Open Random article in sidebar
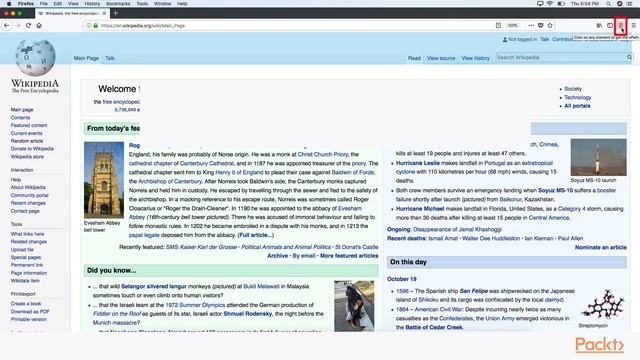 pos(27,141)
